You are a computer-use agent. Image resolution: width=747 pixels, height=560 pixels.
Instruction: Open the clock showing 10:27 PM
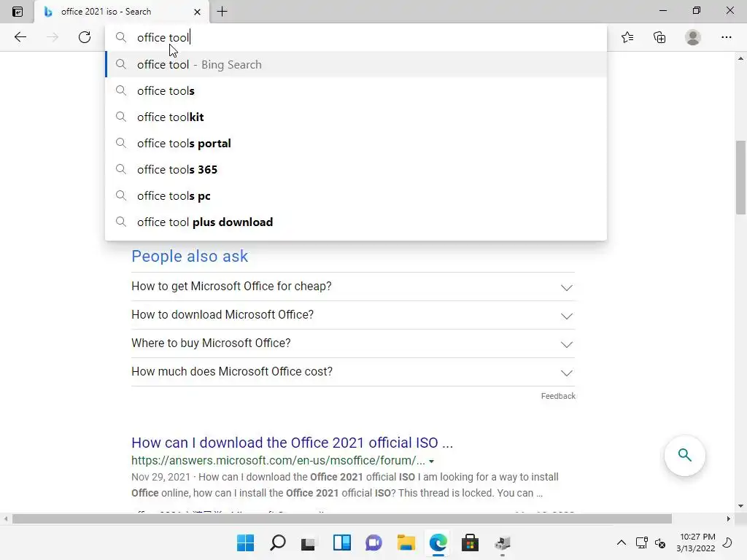(696, 542)
